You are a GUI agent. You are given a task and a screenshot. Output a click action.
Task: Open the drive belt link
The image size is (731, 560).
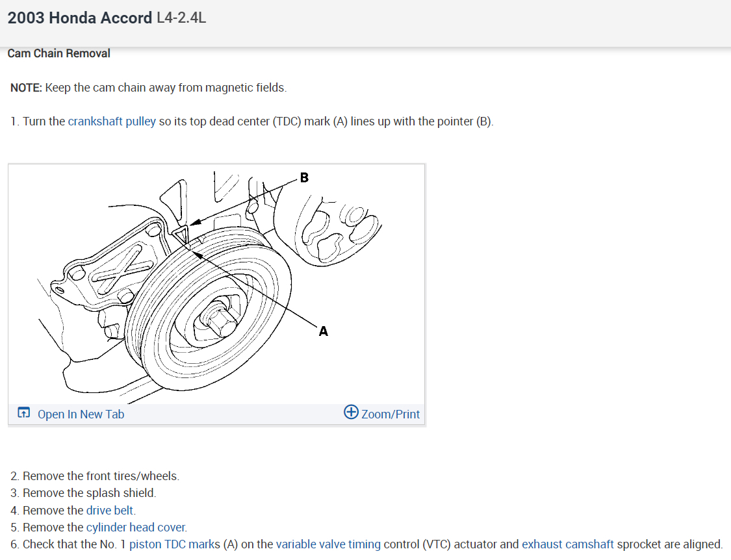coord(110,511)
